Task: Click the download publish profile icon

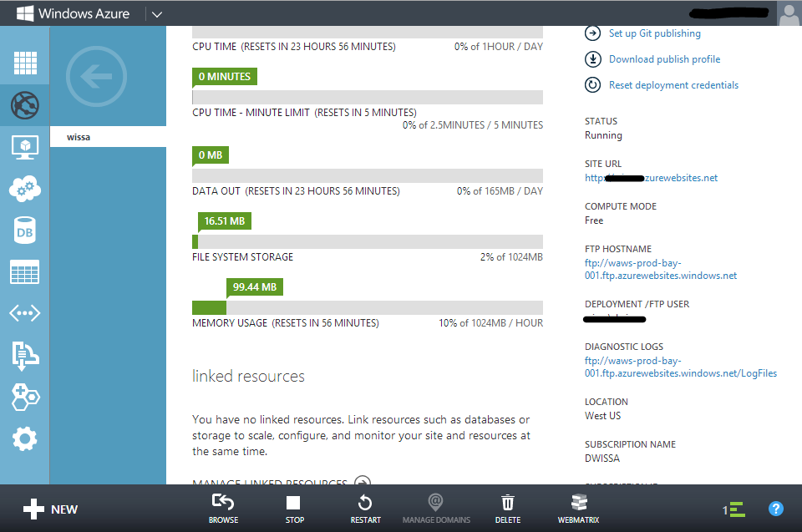Action: 592,59
